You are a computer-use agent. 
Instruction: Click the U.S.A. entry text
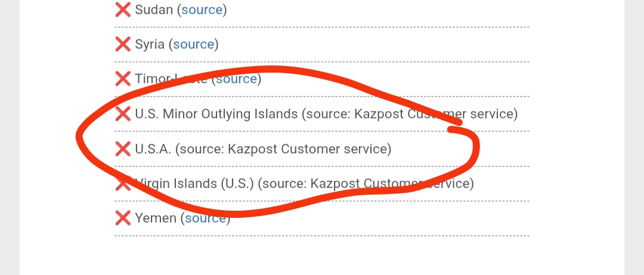[x=153, y=148]
